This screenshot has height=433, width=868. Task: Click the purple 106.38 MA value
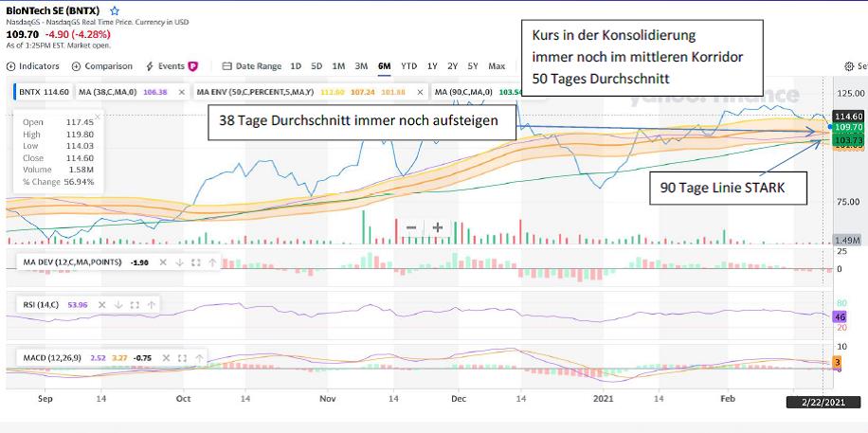[x=155, y=93]
